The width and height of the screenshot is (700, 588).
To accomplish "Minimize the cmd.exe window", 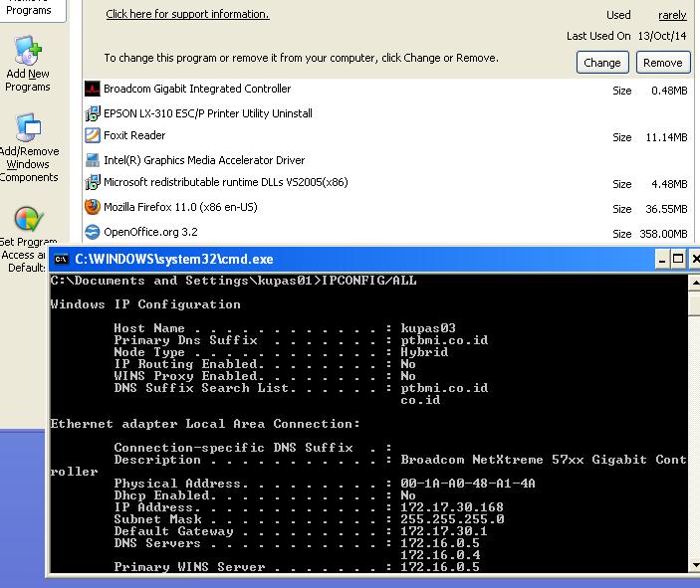I will 662,260.
